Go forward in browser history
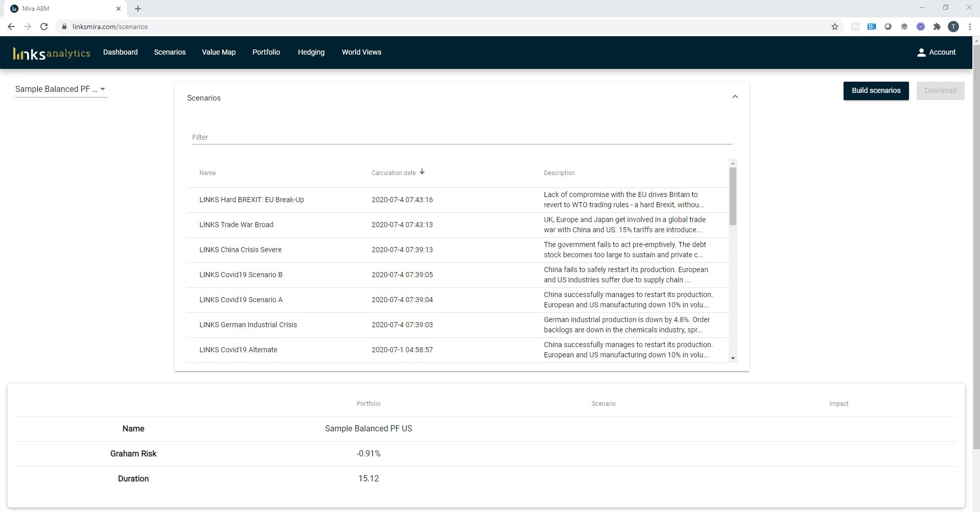The height and width of the screenshot is (512, 980). click(x=28, y=27)
